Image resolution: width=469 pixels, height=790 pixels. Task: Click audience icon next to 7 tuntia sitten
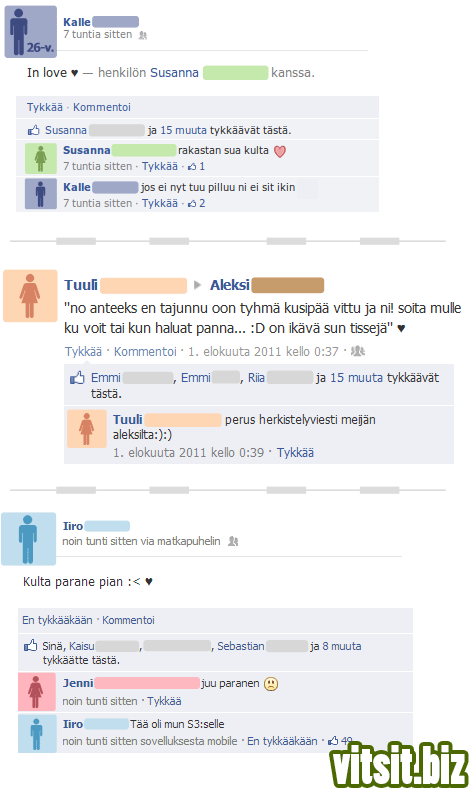[x=143, y=35]
